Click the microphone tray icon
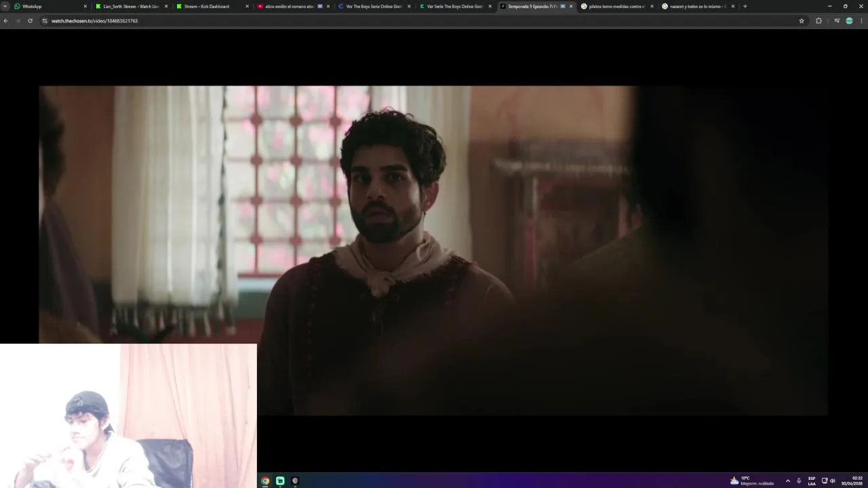This screenshot has height=488, width=868. [799, 481]
